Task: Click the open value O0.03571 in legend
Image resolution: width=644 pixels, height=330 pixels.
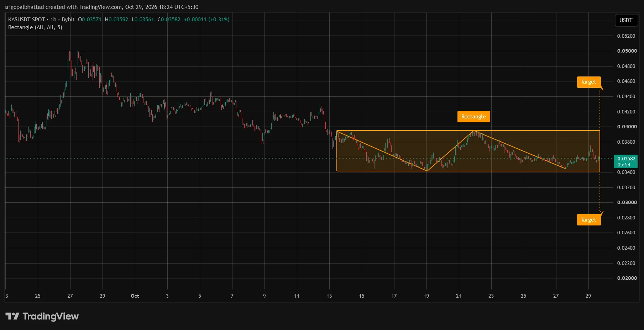Action: (x=90, y=20)
